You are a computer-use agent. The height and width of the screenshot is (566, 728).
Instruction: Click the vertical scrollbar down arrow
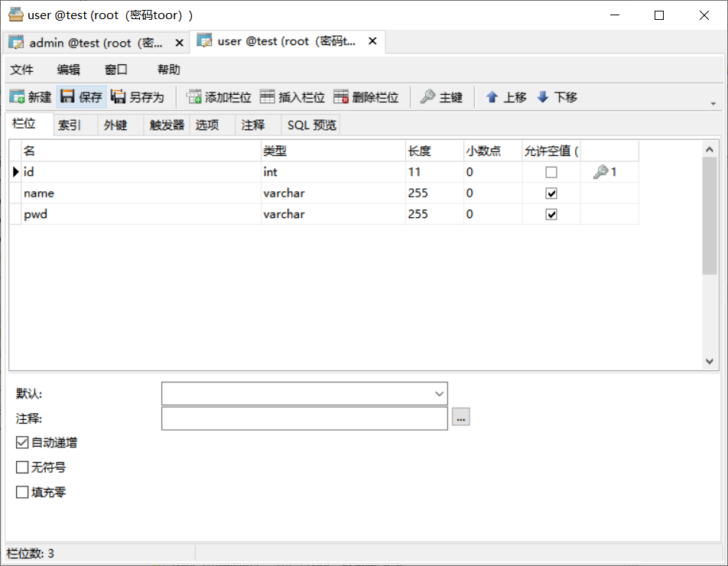(x=709, y=361)
